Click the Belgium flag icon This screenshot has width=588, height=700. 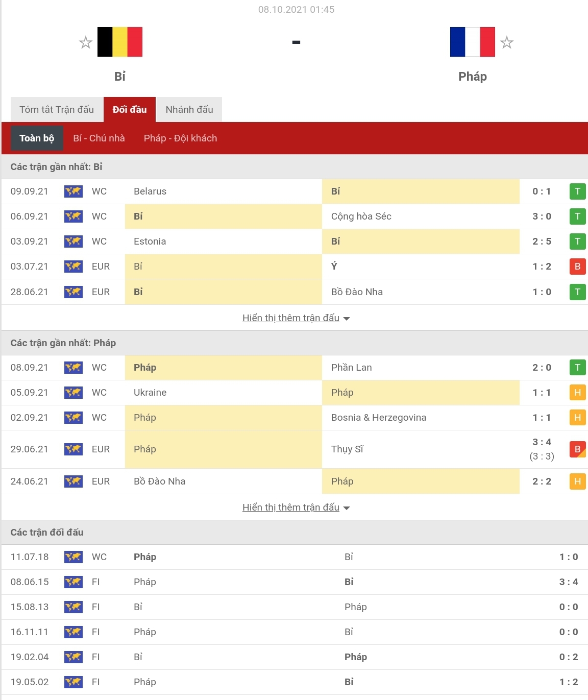[x=120, y=42]
